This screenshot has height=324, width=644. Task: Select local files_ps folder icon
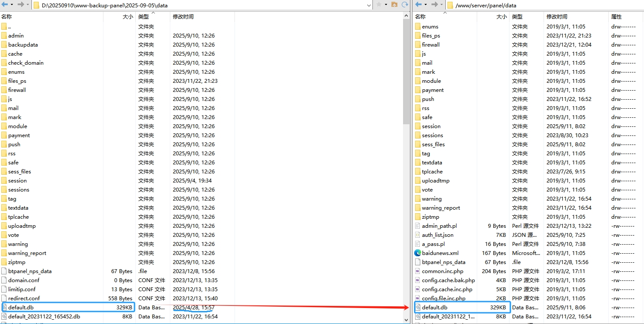pos(4,81)
